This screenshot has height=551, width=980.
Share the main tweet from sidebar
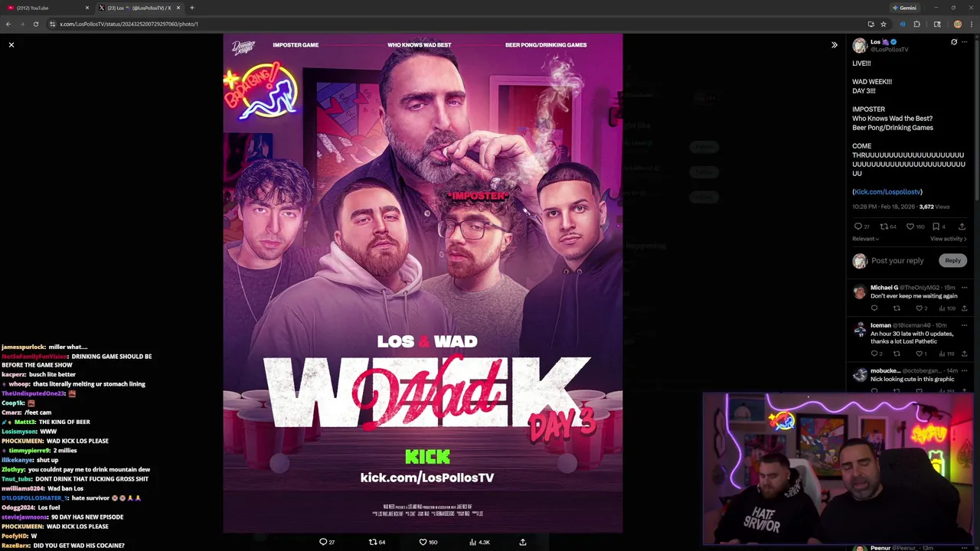[x=962, y=227]
